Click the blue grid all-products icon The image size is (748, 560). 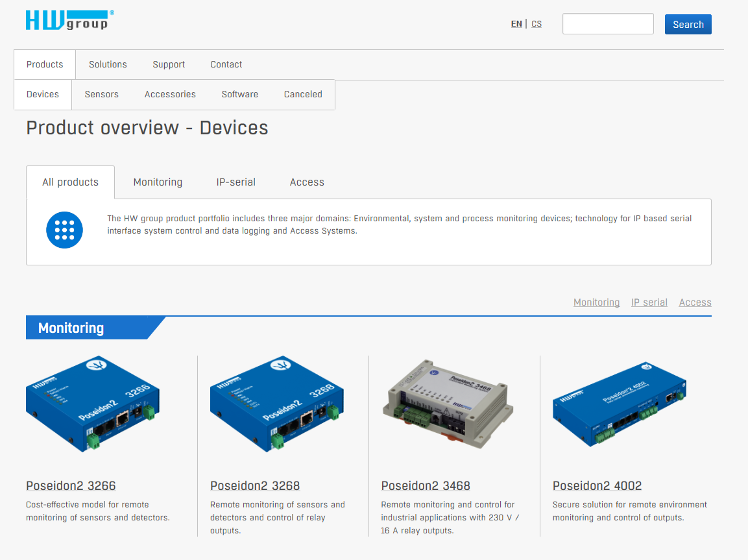click(64, 230)
